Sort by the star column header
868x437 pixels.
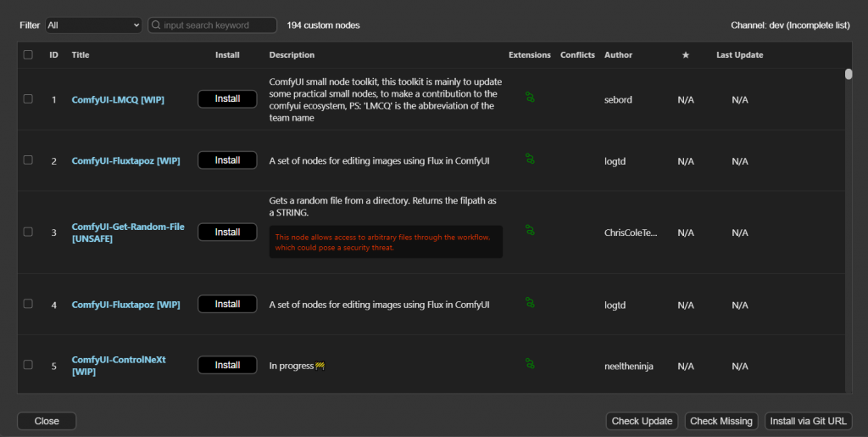point(685,55)
